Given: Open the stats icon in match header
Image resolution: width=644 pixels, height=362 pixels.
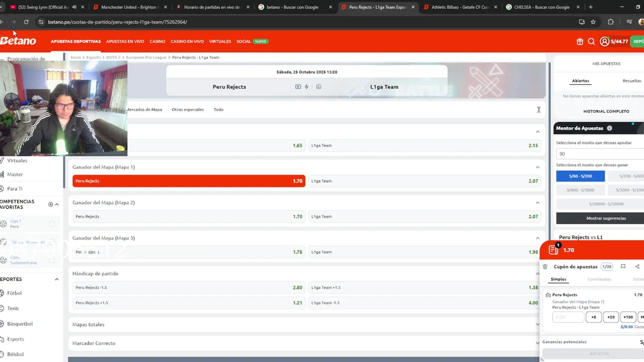Looking at the screenshot, I should [318, 87].
